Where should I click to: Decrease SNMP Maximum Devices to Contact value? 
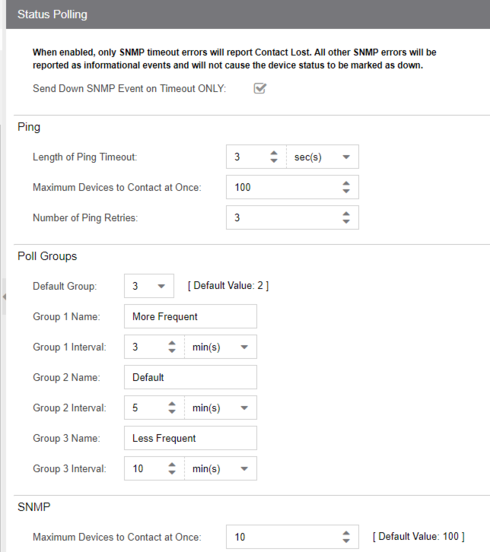tap(346, 541)
